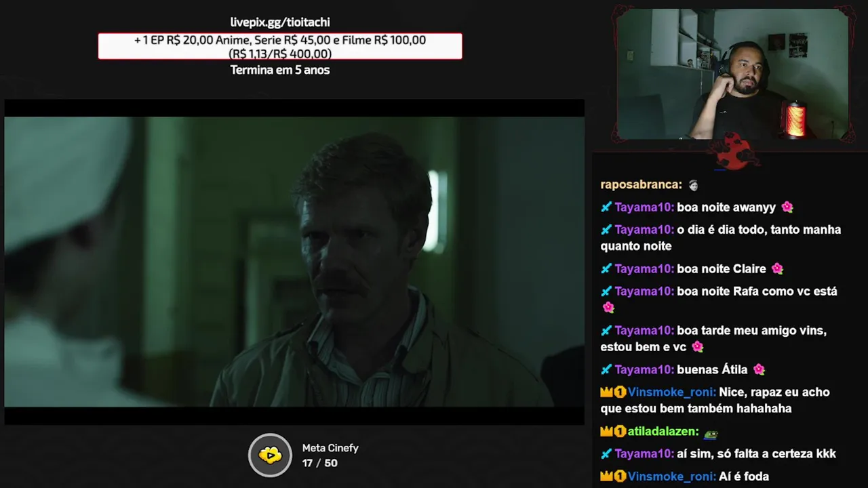Viewport: 868px width, 488px height.
Task: Click Tayama10 username on 'buenas Átila' message
Action: (x=644, y=370)
